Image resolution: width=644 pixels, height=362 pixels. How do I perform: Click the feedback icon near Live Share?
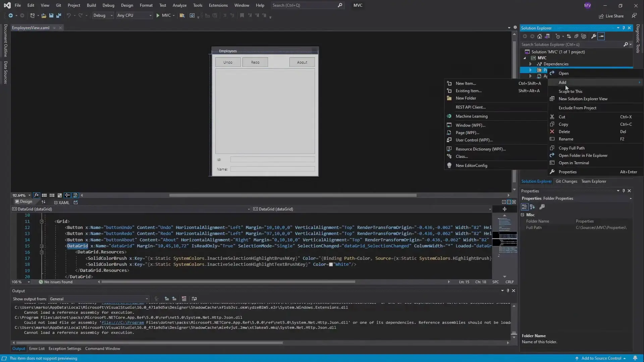pyautogui.click(x=634, y=16)
